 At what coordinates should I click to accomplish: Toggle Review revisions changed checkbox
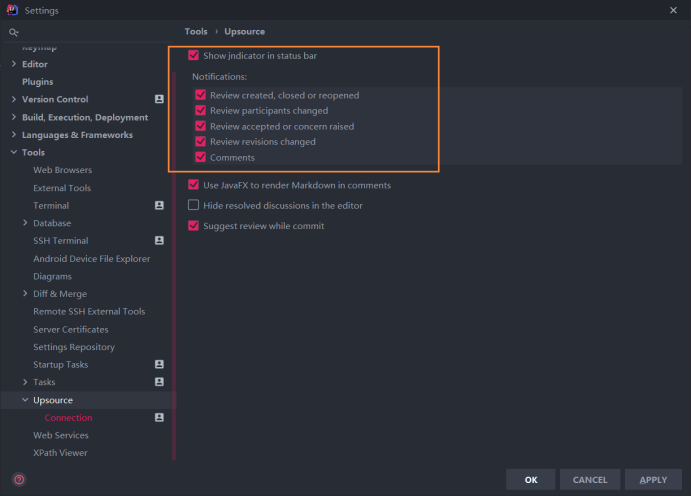point(201,142)
